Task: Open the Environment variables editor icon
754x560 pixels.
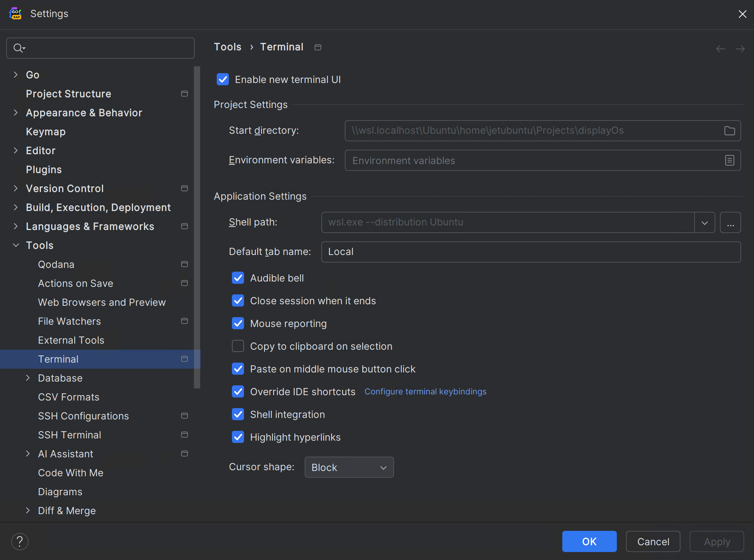Action: point(729,160)
